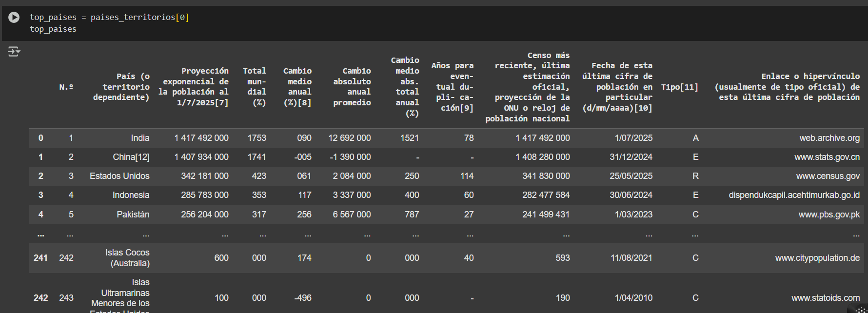The image size is (868, 313).
Task: Click the 'www.census.gov' source cell
Action: coord(828,176)
